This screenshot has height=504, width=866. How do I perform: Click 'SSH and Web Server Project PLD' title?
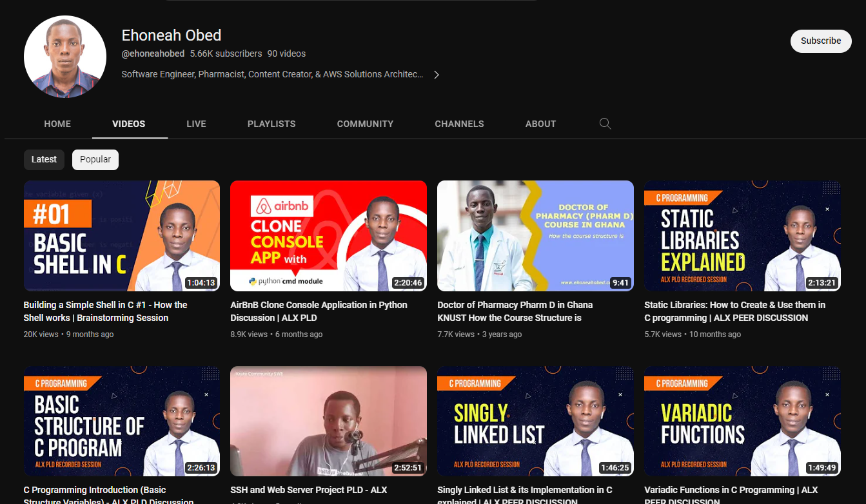click(309, 490)
